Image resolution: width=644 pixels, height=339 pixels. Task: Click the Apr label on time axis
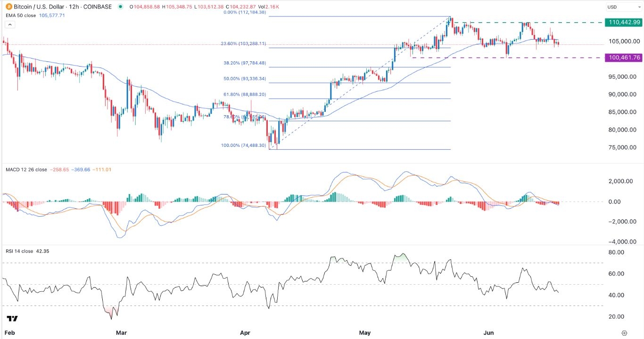point(245,333)
